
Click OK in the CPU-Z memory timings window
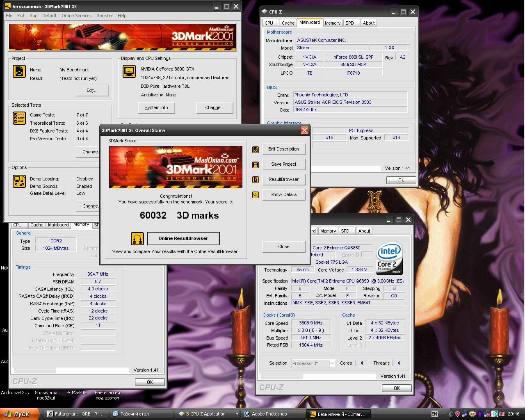pyautogui.click(x=150, y=382)
